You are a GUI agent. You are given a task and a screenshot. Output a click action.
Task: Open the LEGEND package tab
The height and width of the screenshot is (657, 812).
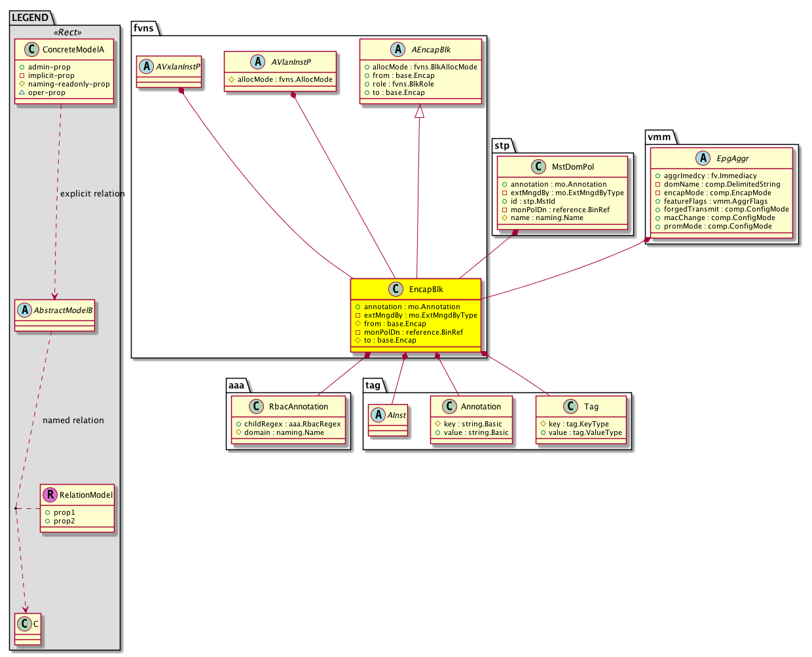pyautogui.click(x=30, y=18)
